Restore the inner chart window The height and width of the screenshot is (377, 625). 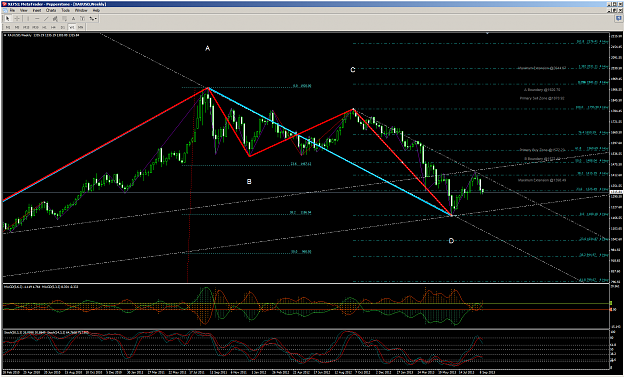click(615, 10)
